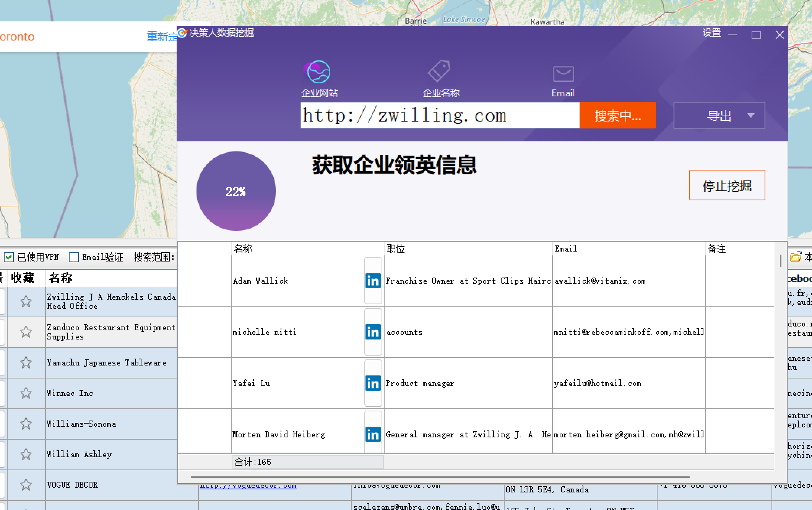Viewport: 812px width, 510px height.
Task: Open Yafei Lu's LinkedIn icon
Action: 373,383
